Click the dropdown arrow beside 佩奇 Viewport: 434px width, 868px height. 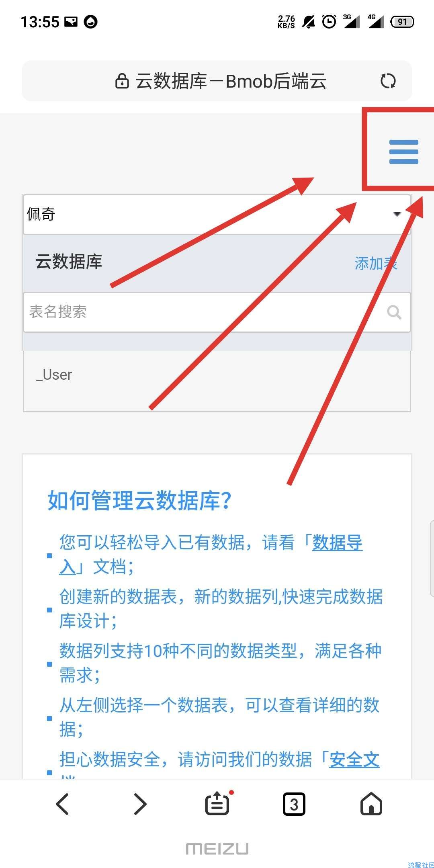point(397,214)
